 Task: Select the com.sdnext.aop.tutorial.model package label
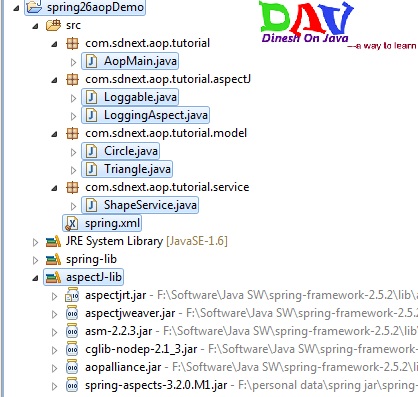pos(166,133)
